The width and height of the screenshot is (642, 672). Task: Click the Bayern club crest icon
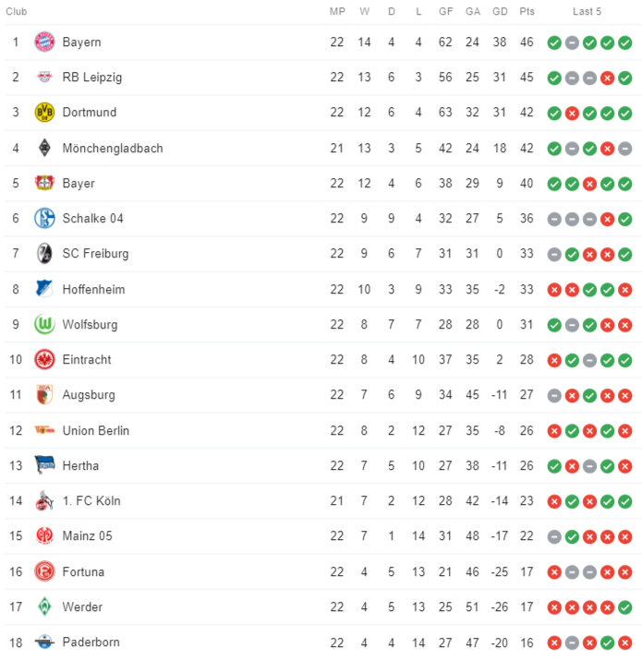coord(44,42)
